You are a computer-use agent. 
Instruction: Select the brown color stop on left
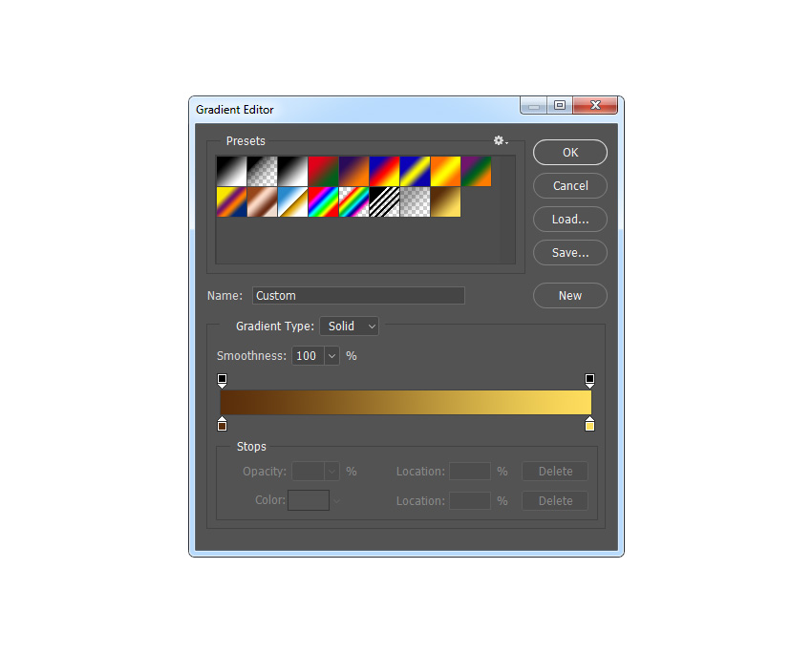coord(223,424)
